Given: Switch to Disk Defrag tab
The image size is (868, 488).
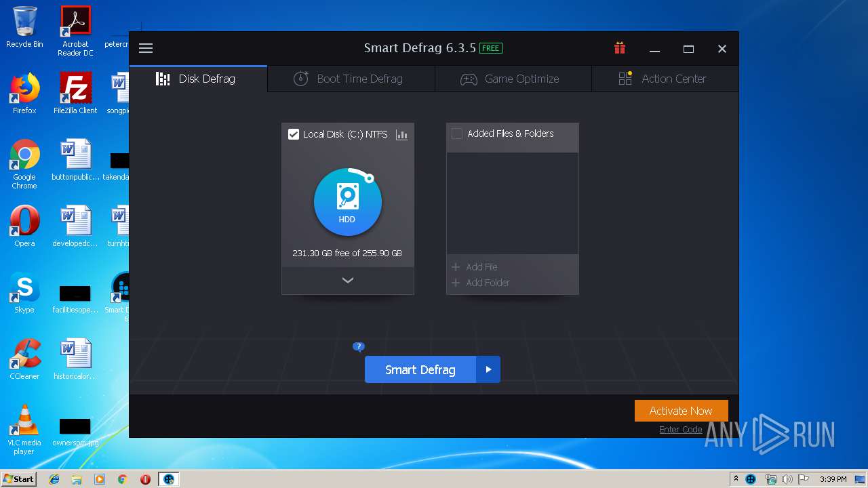Looking at the screenshot, I should [198, 79].
